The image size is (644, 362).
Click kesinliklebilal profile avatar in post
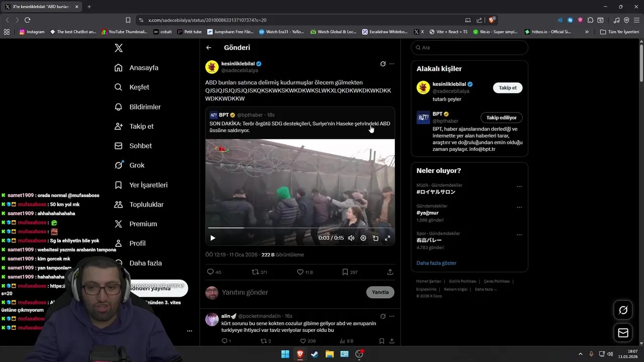(212, 67)
